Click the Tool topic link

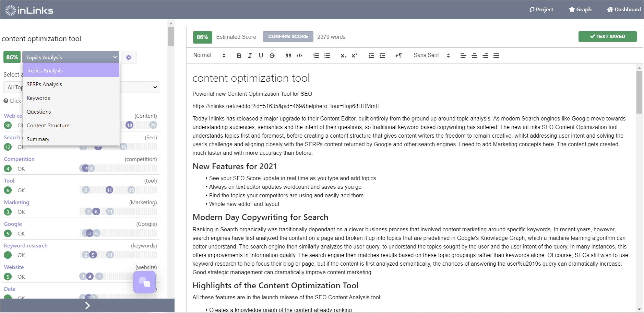pyautogui.click(x=9, y=181)
